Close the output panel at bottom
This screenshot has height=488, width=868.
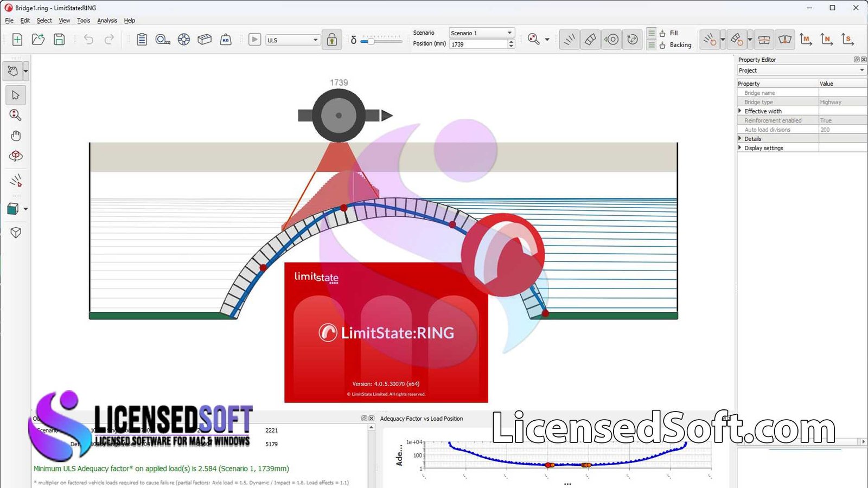tap(372, 419)
